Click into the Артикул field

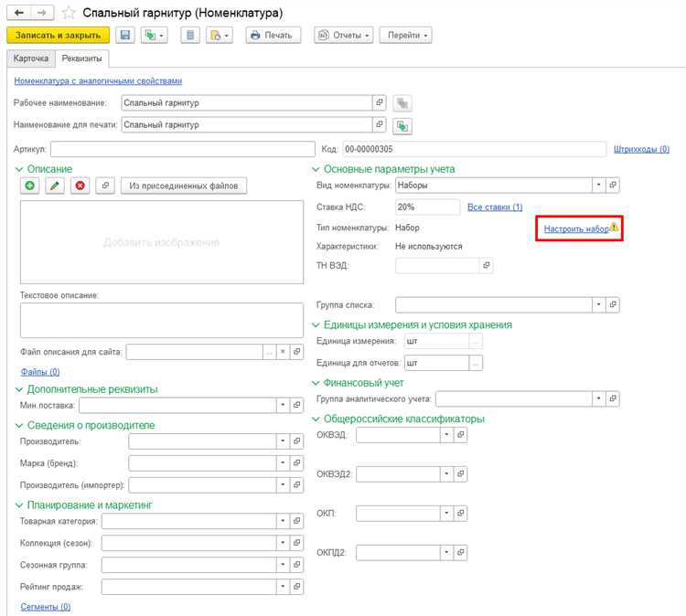click(183, 149)
